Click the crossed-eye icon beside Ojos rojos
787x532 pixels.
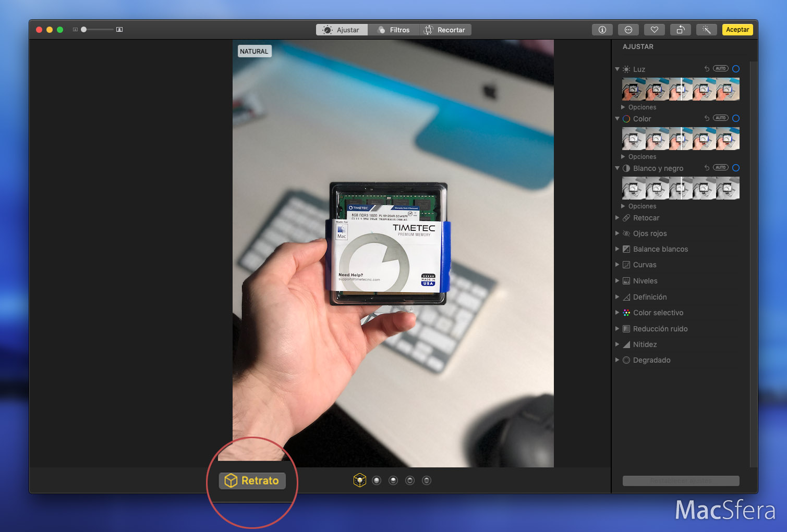click(x=626, y=233)
